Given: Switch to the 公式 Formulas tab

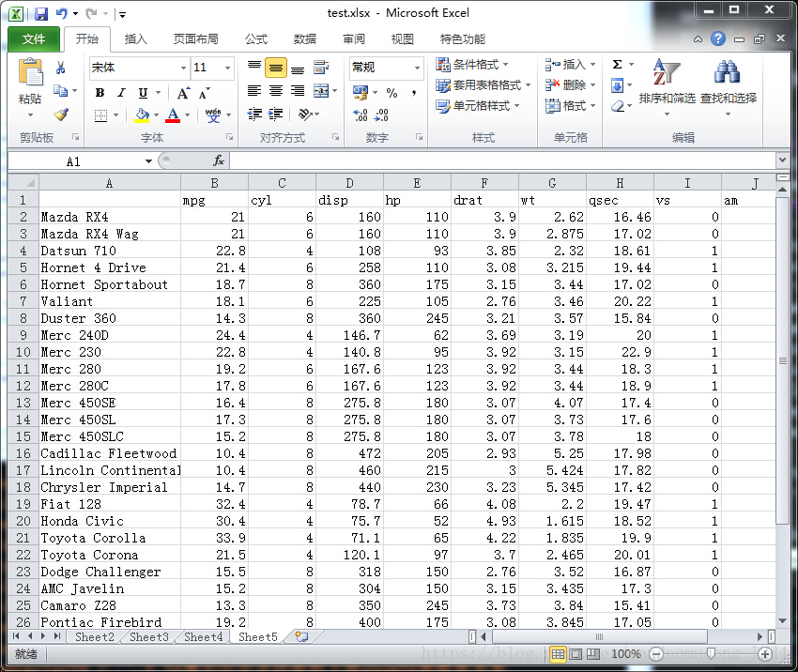Looking at the screenshot, I should coord(256,39).
